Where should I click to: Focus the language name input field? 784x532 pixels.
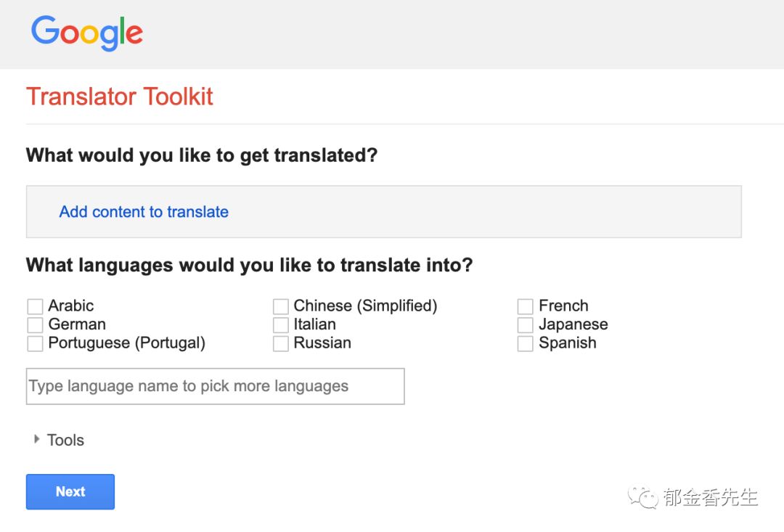click(x=215, y=387)
